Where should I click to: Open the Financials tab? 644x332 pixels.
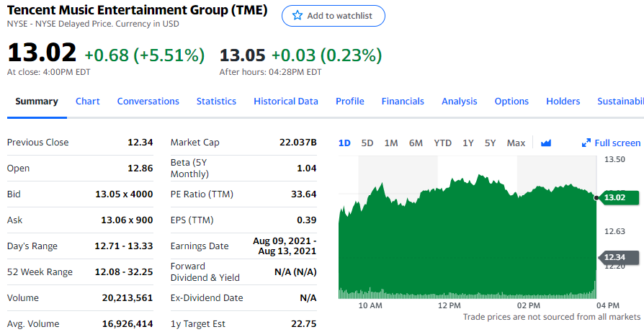403,102
